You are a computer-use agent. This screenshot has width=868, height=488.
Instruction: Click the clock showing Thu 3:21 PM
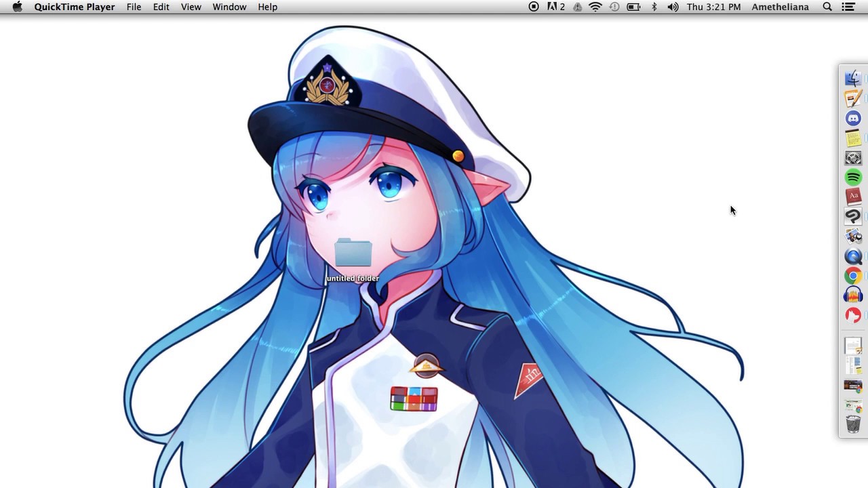713,7
